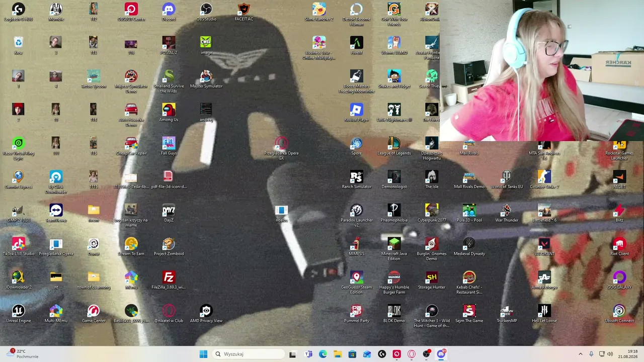Launch Project Zomboid shortcut

pos(169,247)
